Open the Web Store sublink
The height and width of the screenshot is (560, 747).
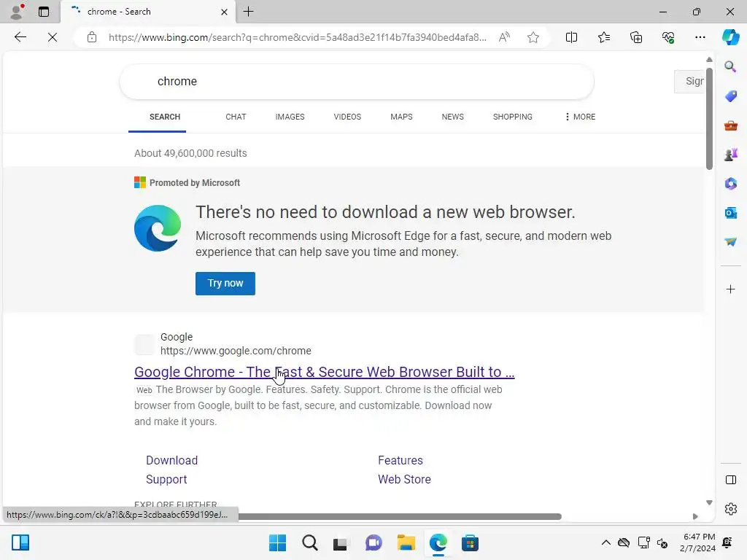click(404, 480)
